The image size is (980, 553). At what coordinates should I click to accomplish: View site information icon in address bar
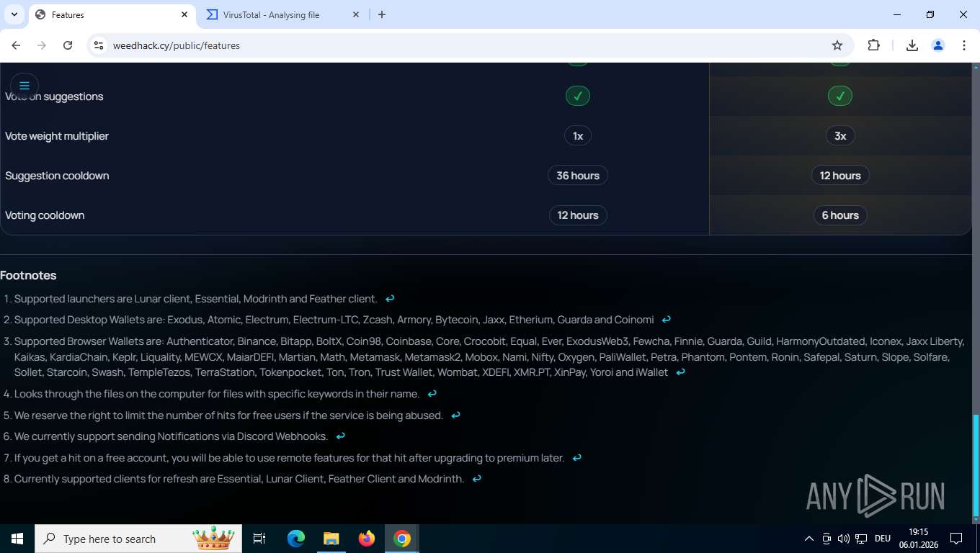(99, 45)
